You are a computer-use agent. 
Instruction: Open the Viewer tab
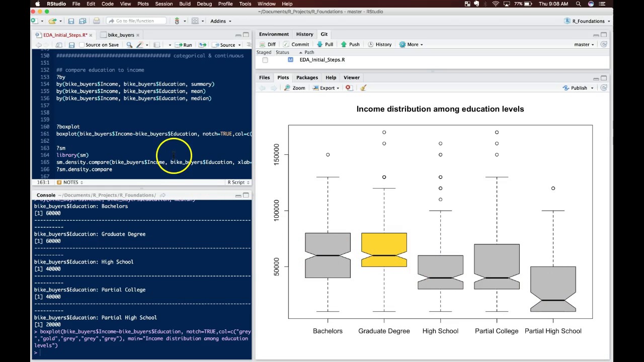(352, 77)
